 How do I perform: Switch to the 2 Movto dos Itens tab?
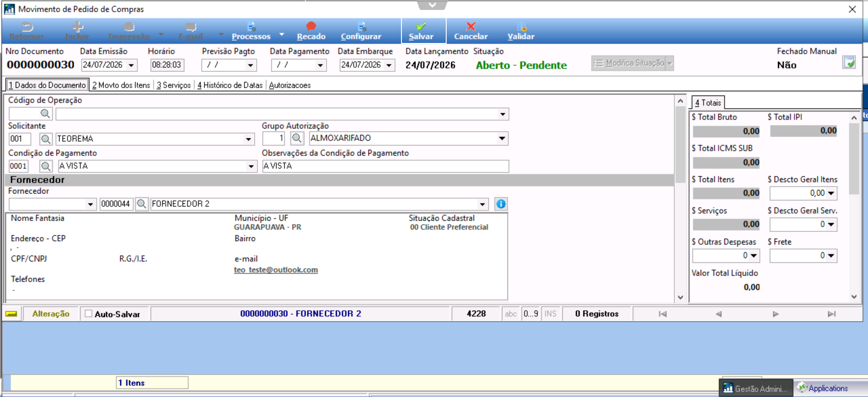121,85
